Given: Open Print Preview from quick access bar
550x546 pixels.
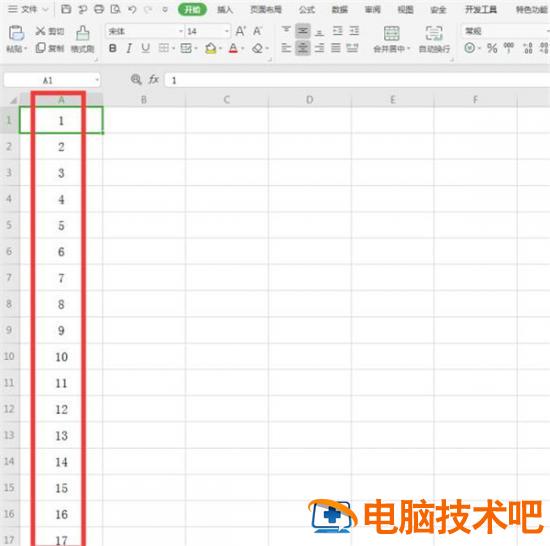Looking at the screenshot, I should pyautogui.click(x=115, y=9).
